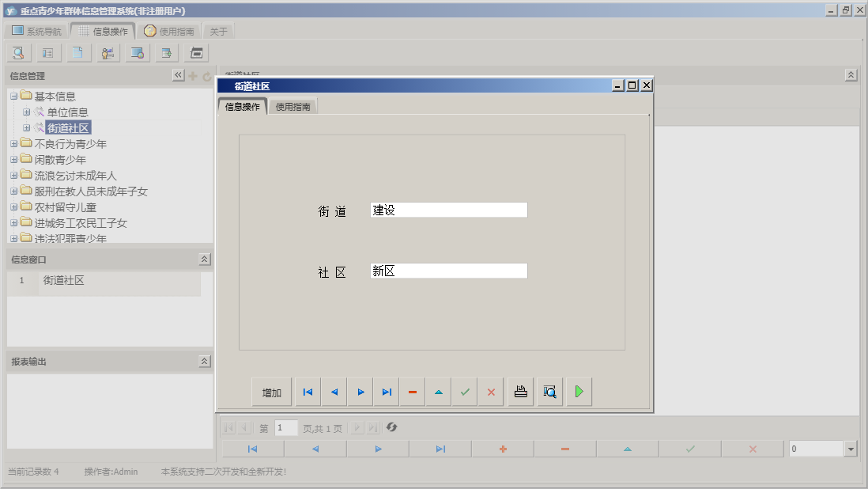Image resolution: width=868 pixels, height=489 pixels.
Task: Confirm edits with the green check mark
Action: [465, 391]
